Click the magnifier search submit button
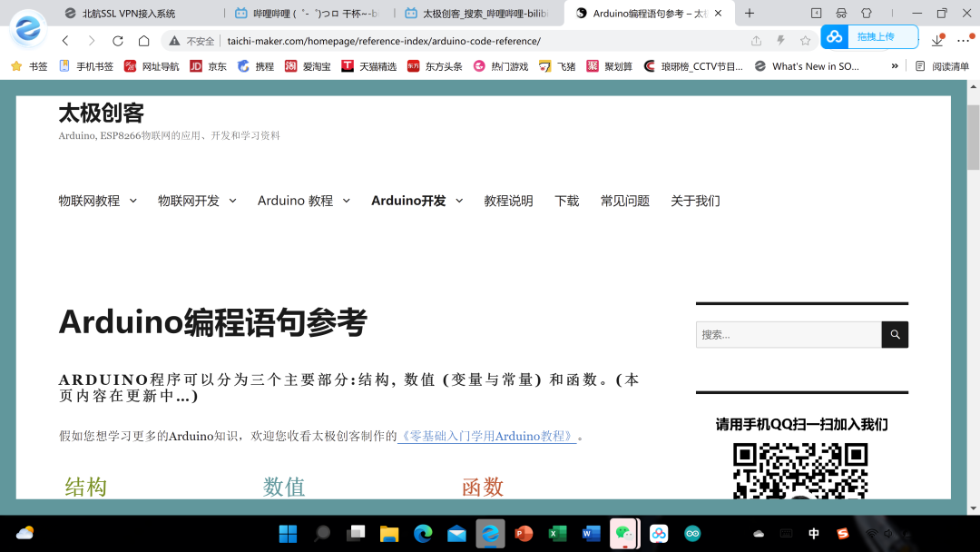 (895, 334)
